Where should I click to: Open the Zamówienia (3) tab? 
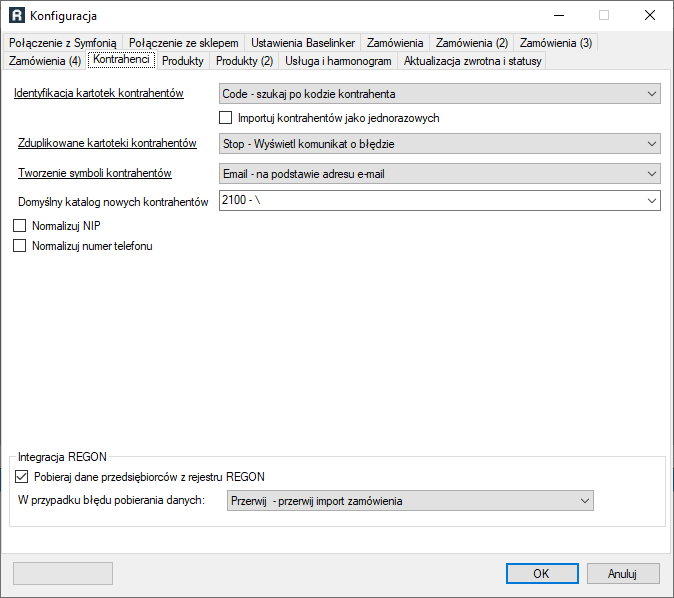(x=555, y=43)
